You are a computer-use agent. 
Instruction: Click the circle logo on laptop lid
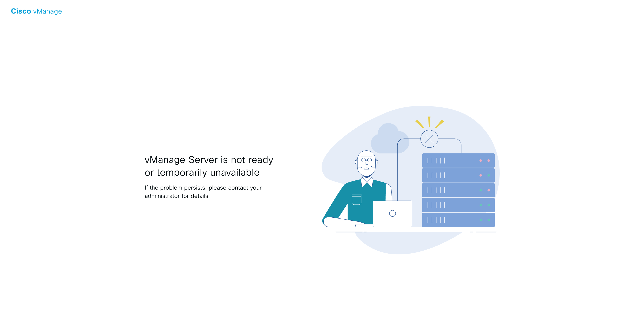point(392,213)
